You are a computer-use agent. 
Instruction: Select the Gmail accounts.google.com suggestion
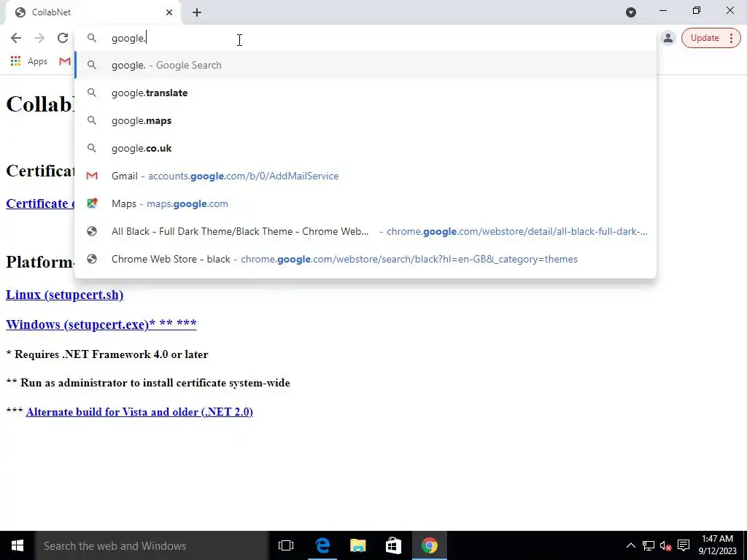tap(365, 176)
